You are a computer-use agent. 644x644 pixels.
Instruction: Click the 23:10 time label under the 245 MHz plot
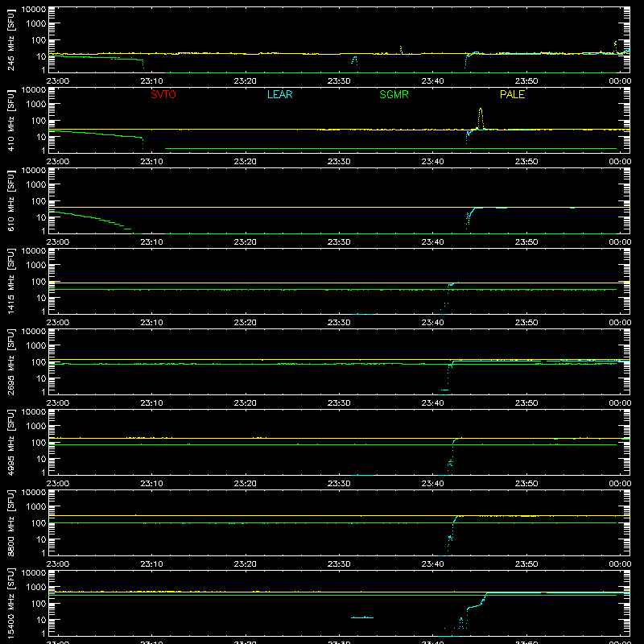[x=151, y=81]
